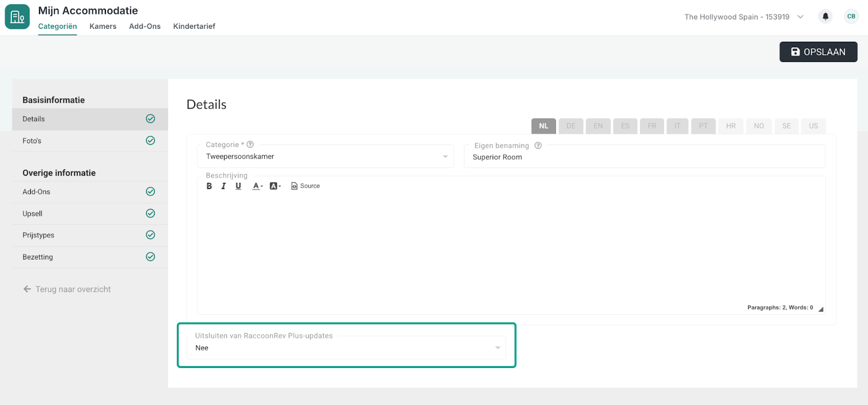Select the IT language tab
Image resolution: width=868 pixels, height=405 pixels.
click(x=678, y=126)
